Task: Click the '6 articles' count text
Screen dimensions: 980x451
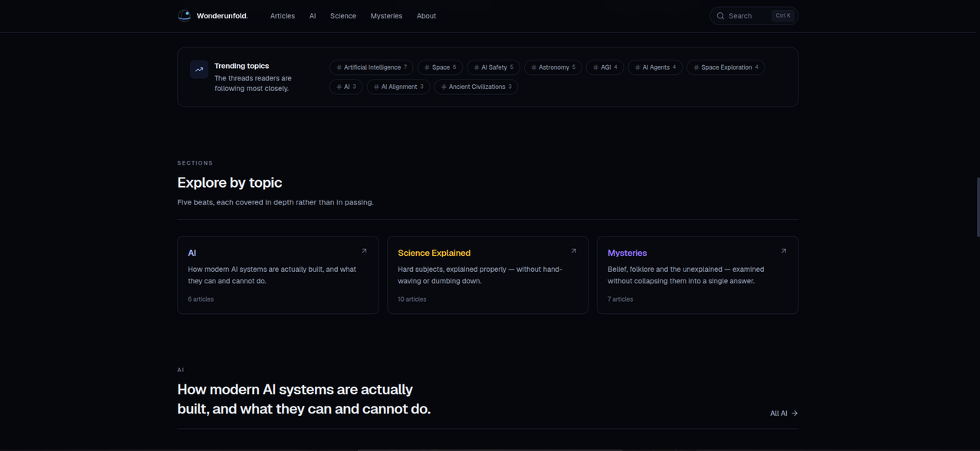Action: 201,299
